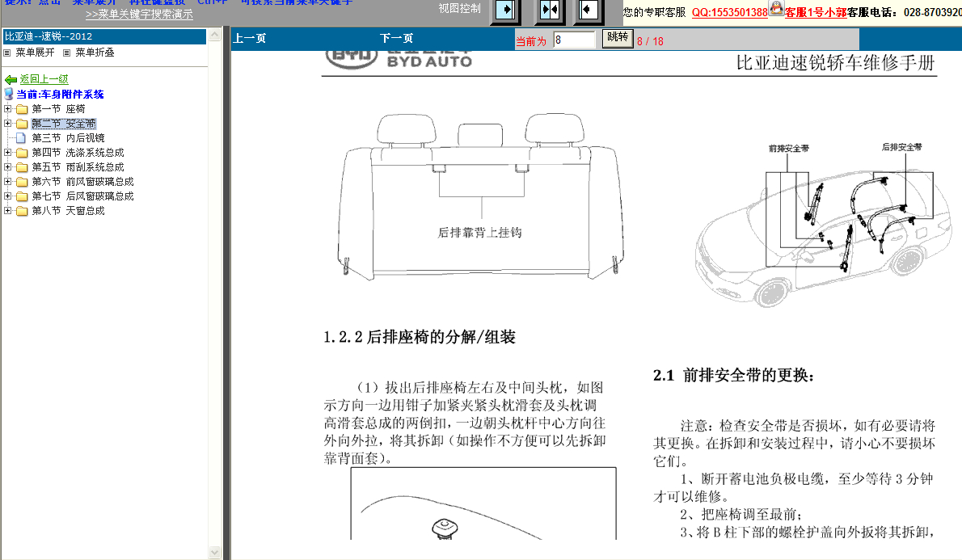
Task: Select 第六节 前风窗玻璃总成 entry
Action: click(82, 182)
